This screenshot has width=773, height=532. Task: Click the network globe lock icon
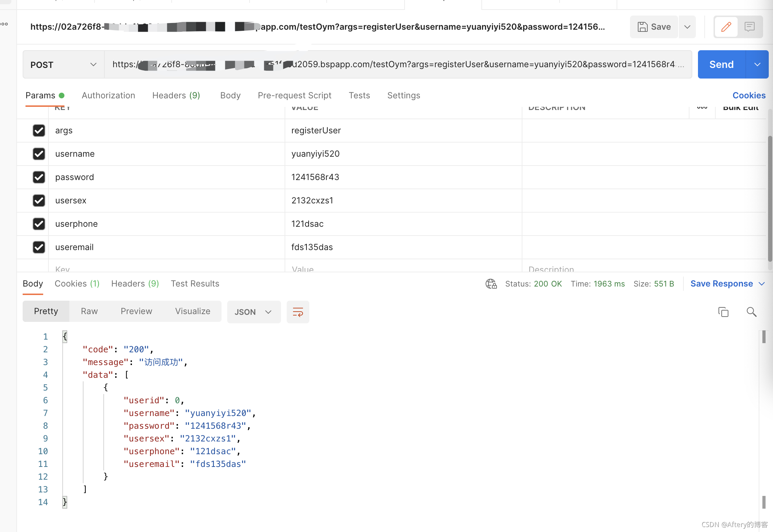point(491,284)
